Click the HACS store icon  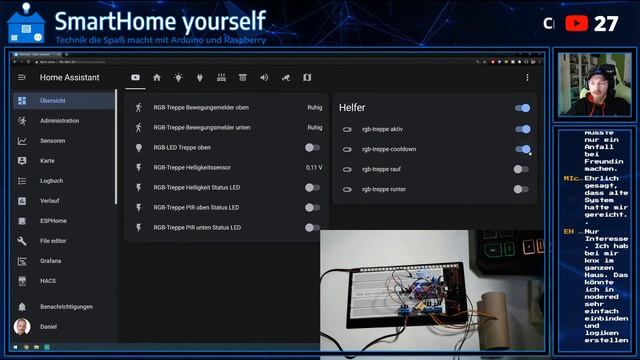point(22,281)
